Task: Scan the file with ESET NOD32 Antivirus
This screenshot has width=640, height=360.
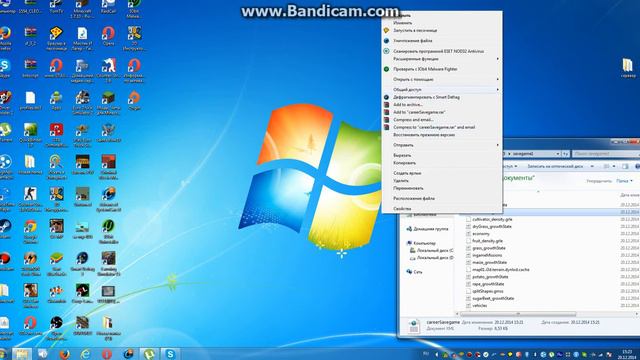Action: pyautogui.click(x=438, y=51)
